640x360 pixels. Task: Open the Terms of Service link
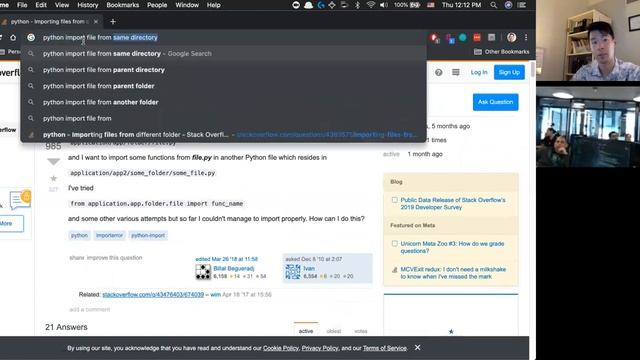(384, 348)
